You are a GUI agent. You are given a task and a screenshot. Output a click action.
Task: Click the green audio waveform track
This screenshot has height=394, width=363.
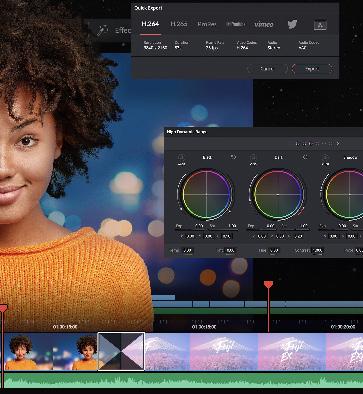(183, 380)
